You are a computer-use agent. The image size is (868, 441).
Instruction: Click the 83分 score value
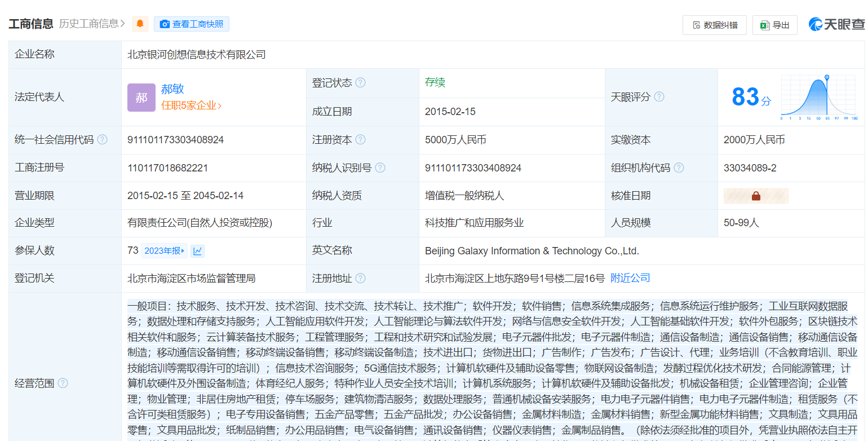tap(751, 97)
